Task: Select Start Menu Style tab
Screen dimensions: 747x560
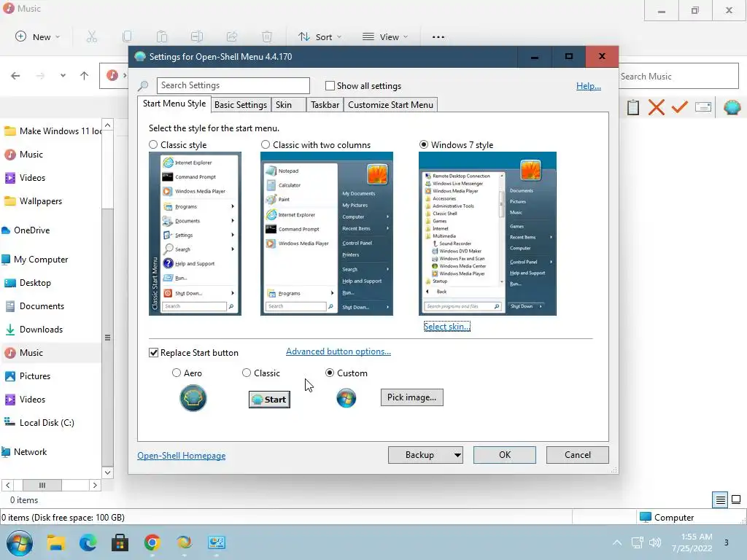Action: tap(174, 104)
